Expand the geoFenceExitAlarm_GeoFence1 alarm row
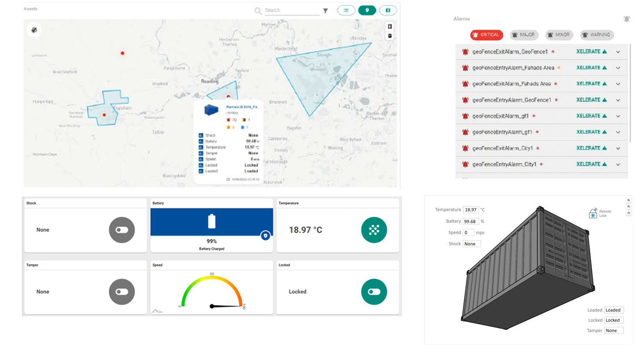 pyautogui.click(x=618, y=52)
